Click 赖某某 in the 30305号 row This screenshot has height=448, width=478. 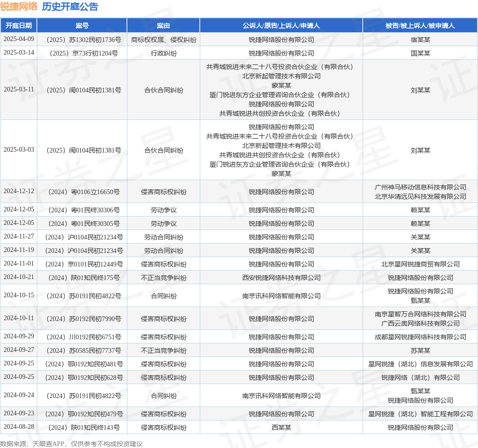point(421,224)
